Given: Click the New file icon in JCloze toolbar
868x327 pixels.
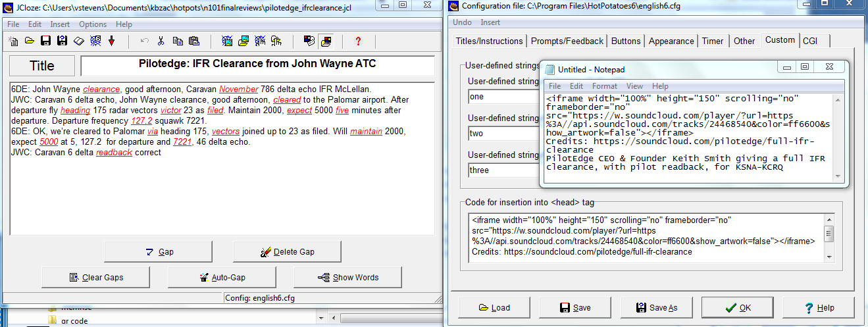Looking at the screenshot, I should coord(13,41).
